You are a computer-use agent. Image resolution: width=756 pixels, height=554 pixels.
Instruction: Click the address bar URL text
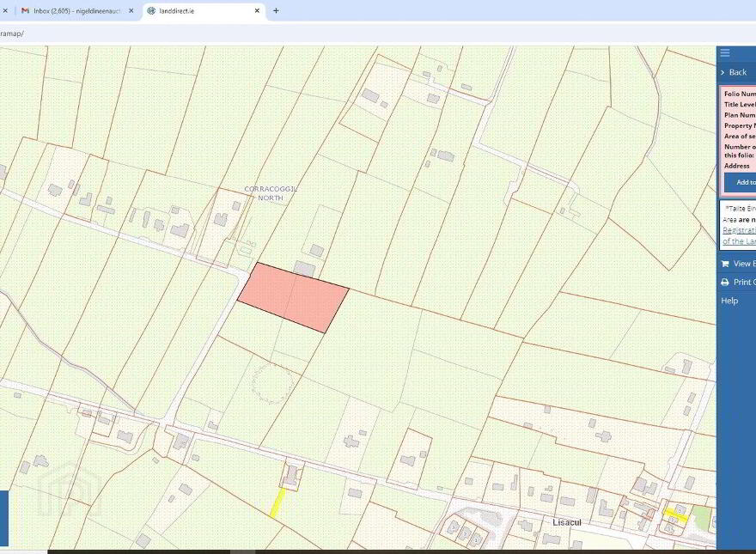click(11, 33)
